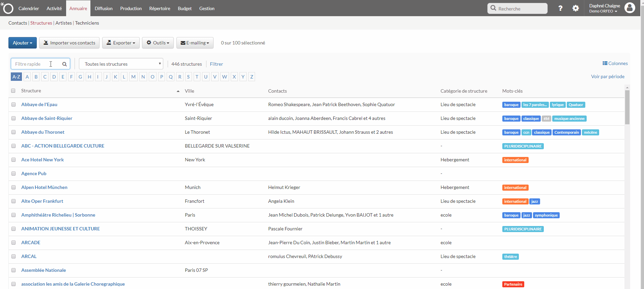Expand the Exporter dropdown menu
The height and width of the screenshot is (289, 644).
coord(121,43)
